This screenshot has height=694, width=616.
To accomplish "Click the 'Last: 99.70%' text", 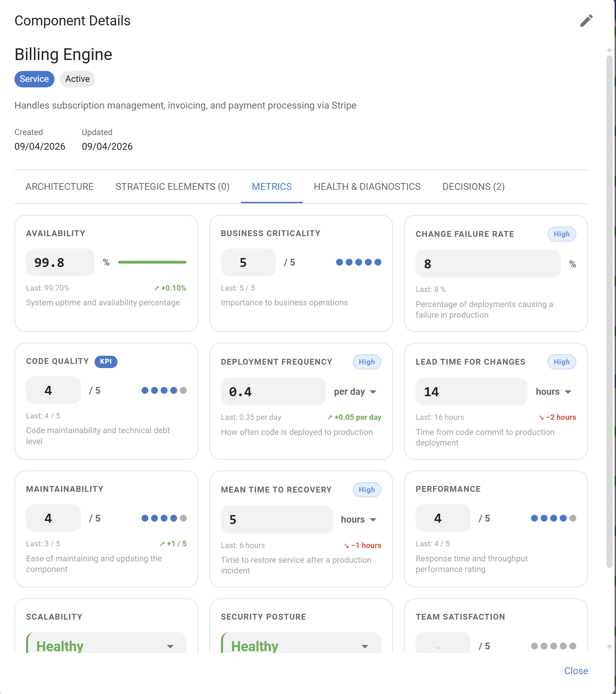I will [x=48, y=288].
